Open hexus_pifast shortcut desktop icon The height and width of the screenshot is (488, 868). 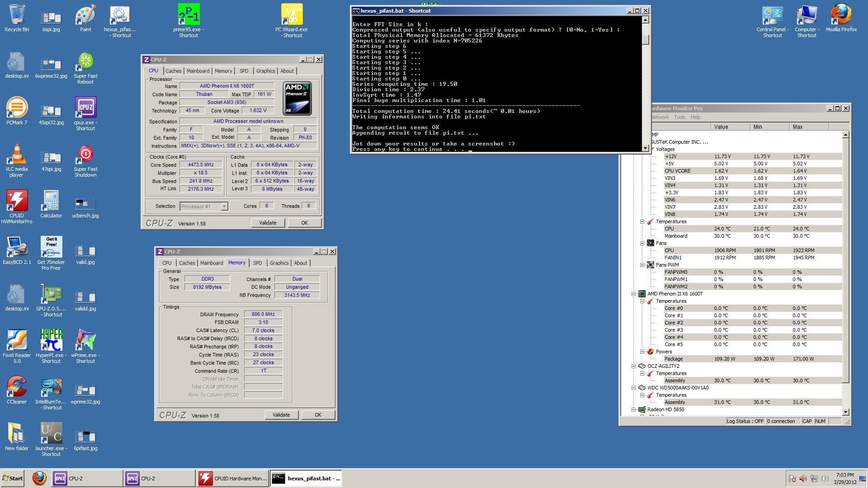pos(120,21)
